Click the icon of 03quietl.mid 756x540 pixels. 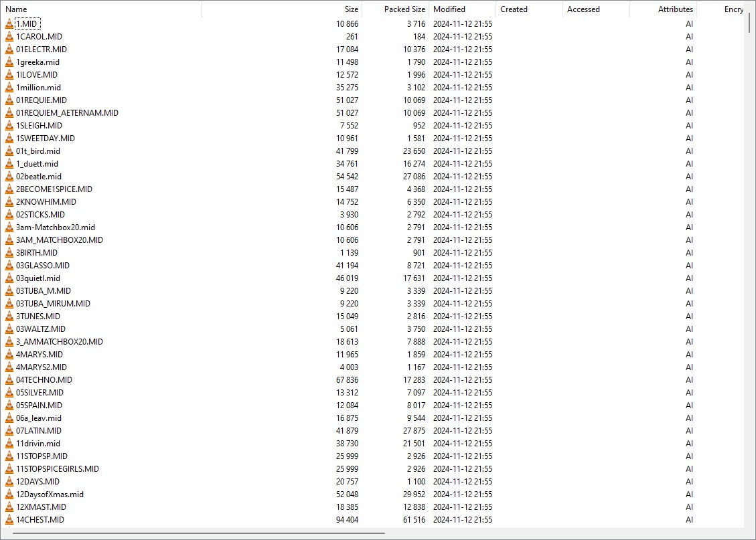pos(9,278)
